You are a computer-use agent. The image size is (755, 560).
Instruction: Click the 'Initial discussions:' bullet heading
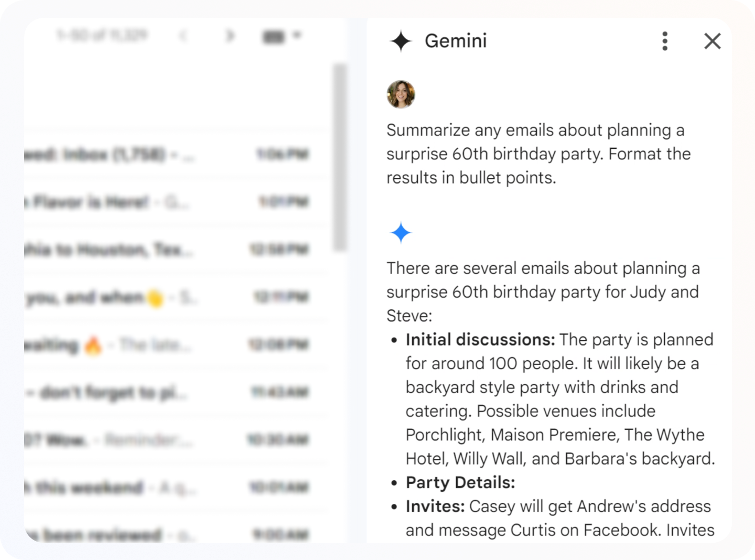[480, 340]
